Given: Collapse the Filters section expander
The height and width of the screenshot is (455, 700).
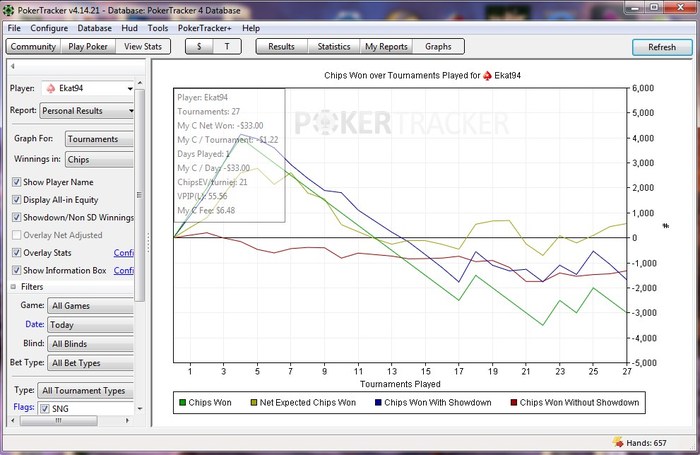Looking at the screenshot, I should (13, 287).
